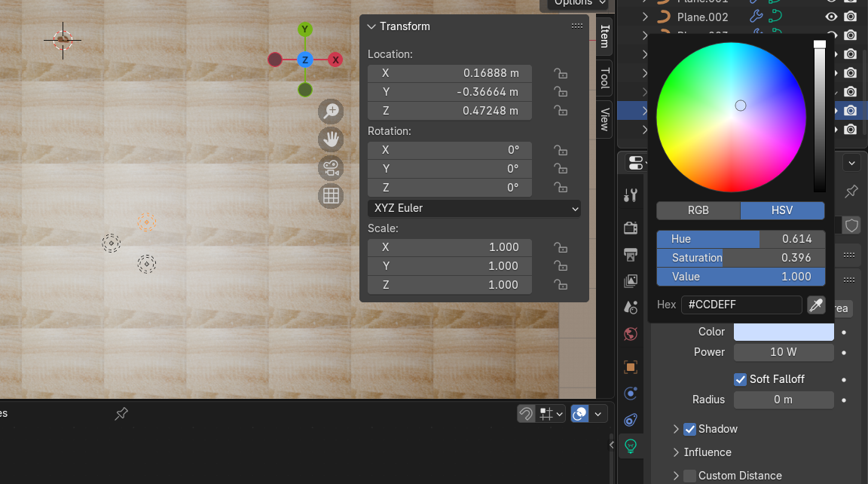Click the zoom view magnifier icon

click(331, 112)
